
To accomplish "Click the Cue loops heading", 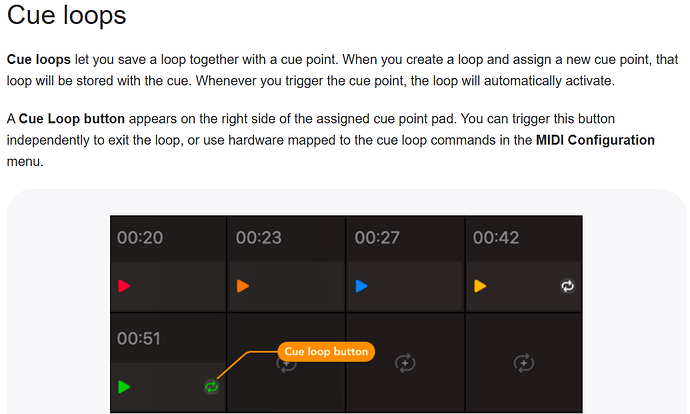I will click(x=66, y=15).
